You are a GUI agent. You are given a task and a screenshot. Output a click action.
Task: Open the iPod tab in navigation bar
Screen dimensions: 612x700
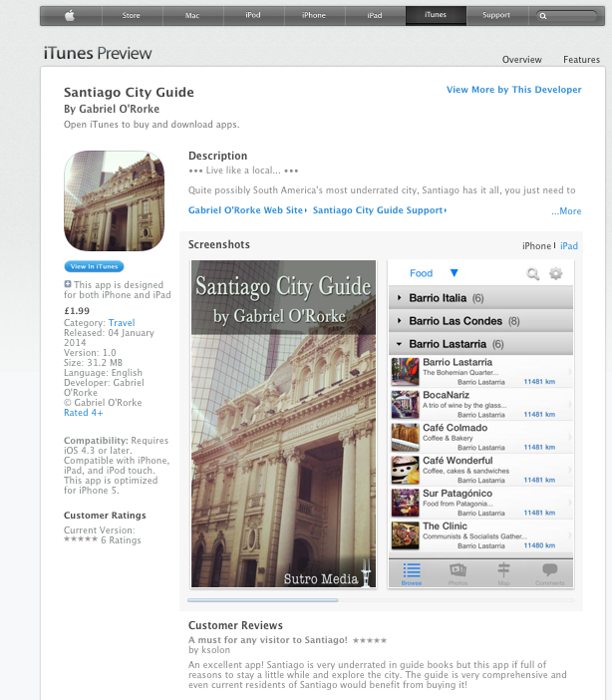pyautogui.click(x=252, y=16)
